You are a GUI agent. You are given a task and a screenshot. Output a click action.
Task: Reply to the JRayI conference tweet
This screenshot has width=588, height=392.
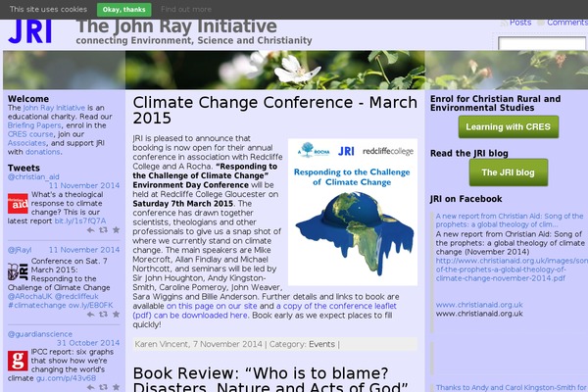91,315
